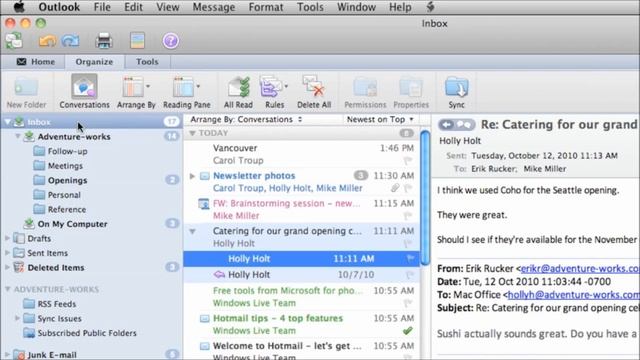Open the Reading Pane ribbon dropdown

(x=187, y=92)
